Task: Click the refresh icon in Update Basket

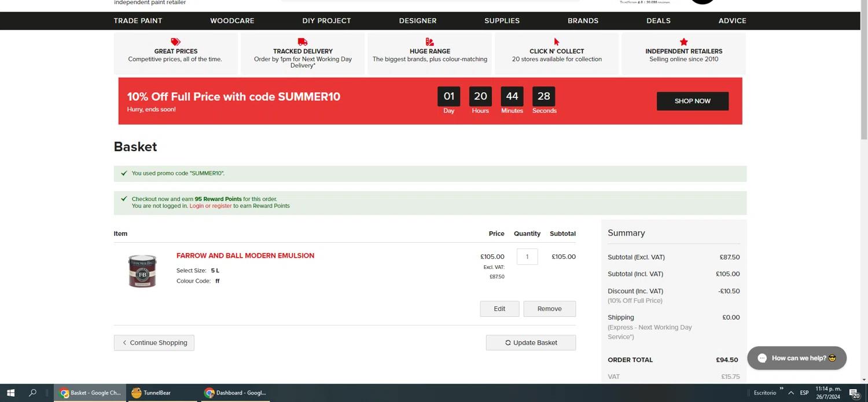Action: click(508, 343)
